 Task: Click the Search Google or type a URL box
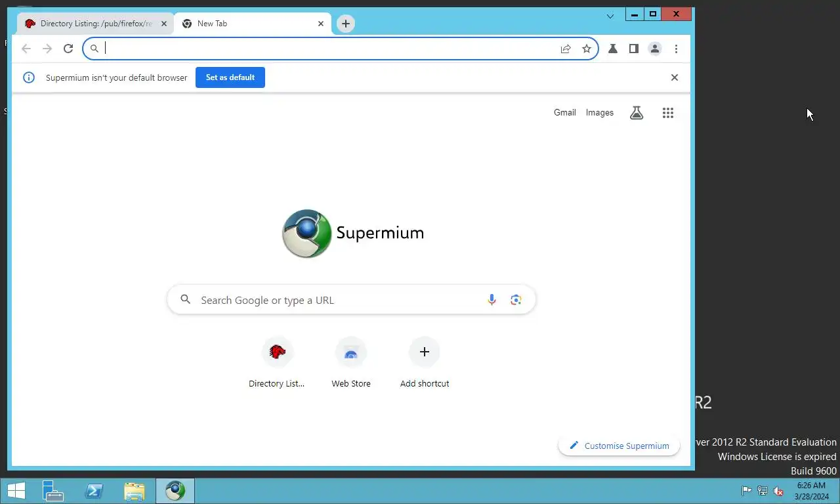352,300
